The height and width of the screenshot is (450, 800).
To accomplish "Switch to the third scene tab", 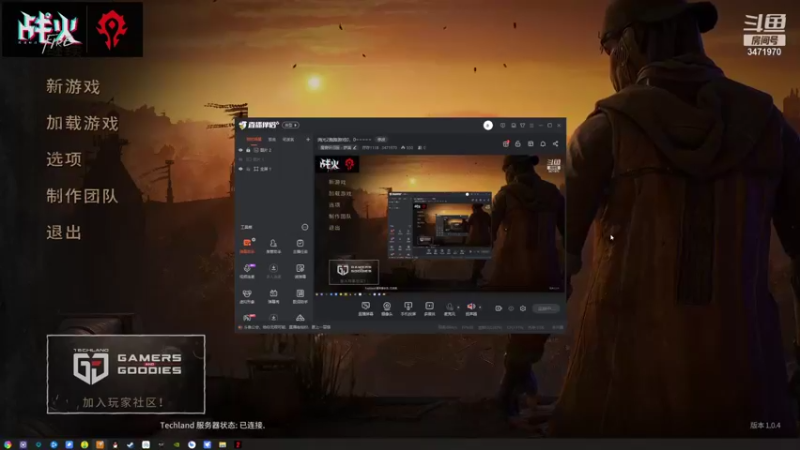I will pyautogui.click(x=288, y=139).
